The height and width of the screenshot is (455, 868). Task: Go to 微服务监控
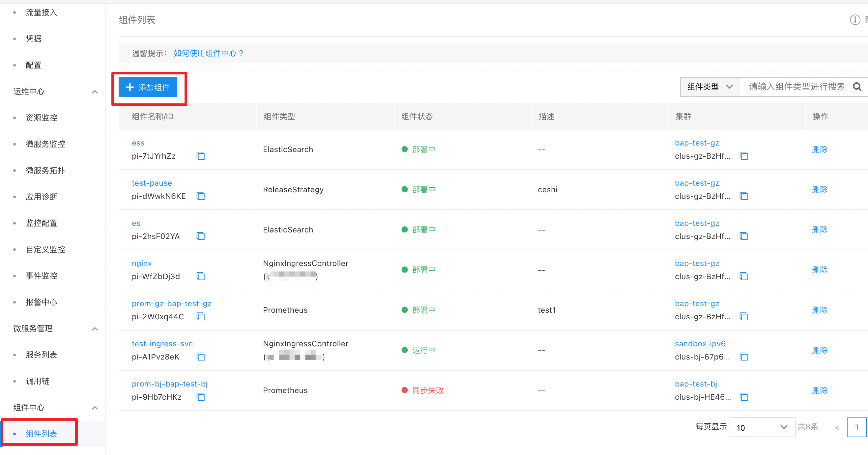45,144
